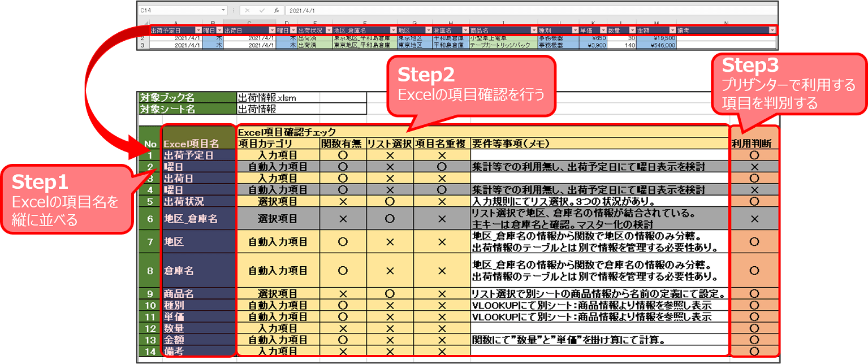Select the 備考 item name in row No 14
Screen dimensions: 868x364
(x=198, y=351)
